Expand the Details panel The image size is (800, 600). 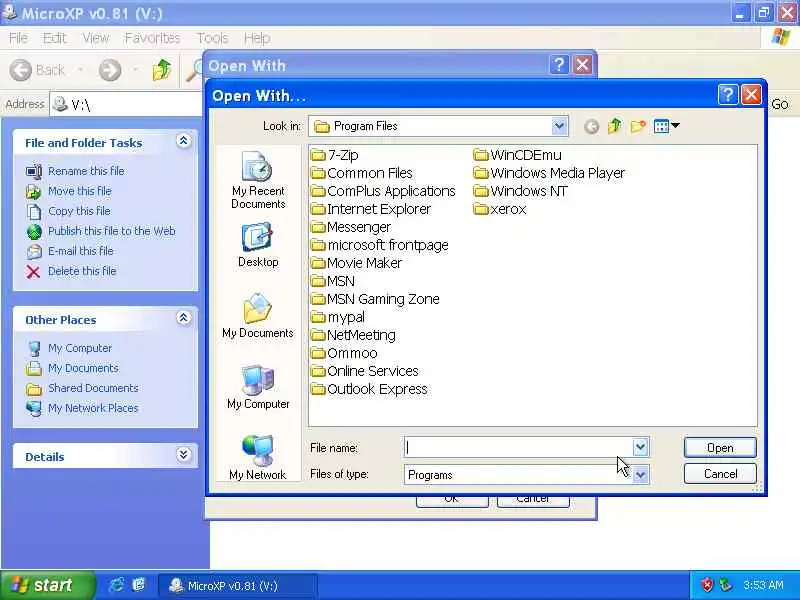[184, 455]
